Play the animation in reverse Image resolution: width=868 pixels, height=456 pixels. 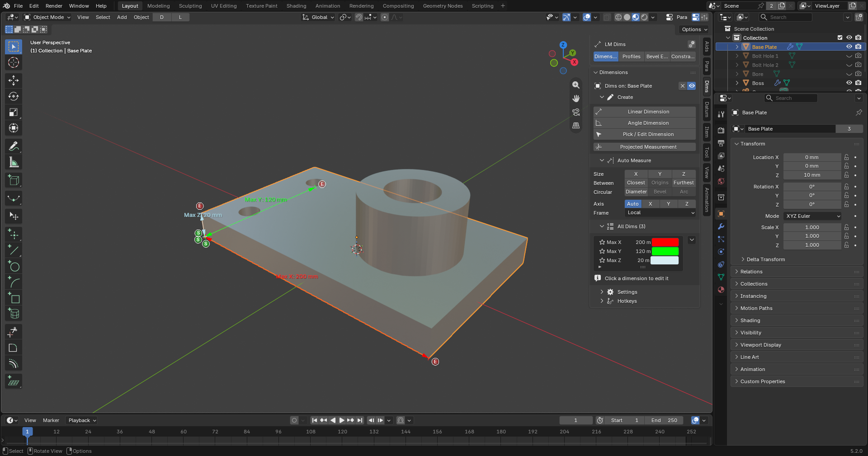coord(333,420)
